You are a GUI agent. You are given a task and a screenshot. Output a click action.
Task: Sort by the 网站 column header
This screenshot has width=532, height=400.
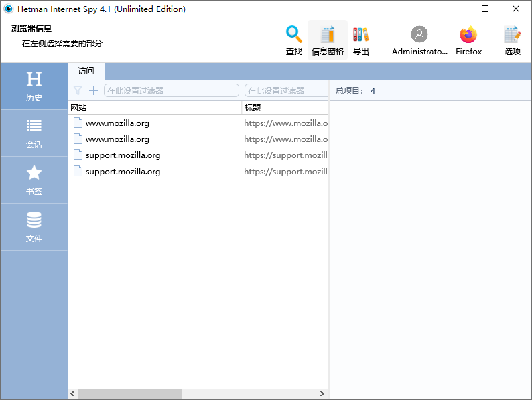click(x=154, y=107)
